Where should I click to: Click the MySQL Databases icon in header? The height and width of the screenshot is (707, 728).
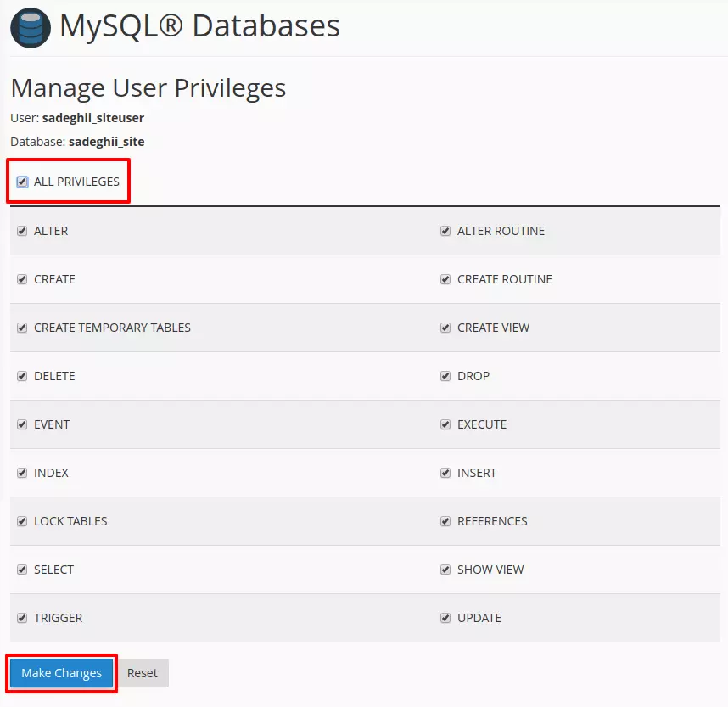pos(31,28)
